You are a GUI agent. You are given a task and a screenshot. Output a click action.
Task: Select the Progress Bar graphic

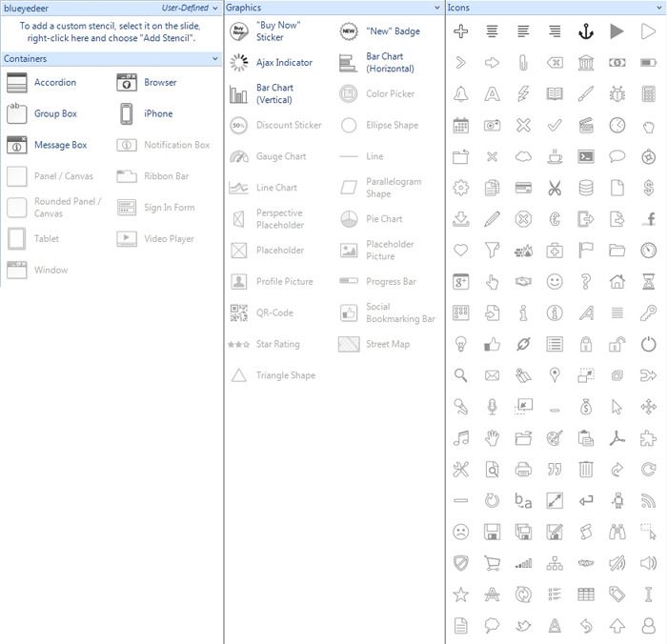pos(377,282)
